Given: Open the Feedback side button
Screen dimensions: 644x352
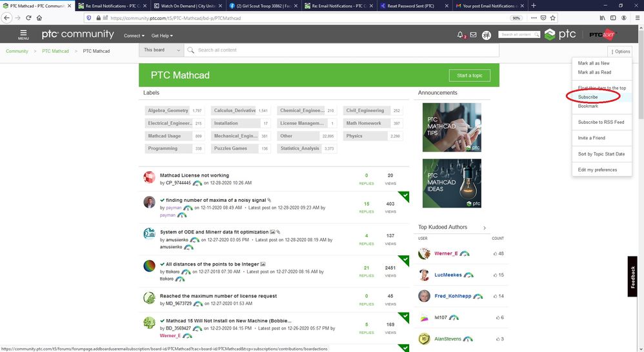Looking at the screenshot, I should (x=632, y=277).
